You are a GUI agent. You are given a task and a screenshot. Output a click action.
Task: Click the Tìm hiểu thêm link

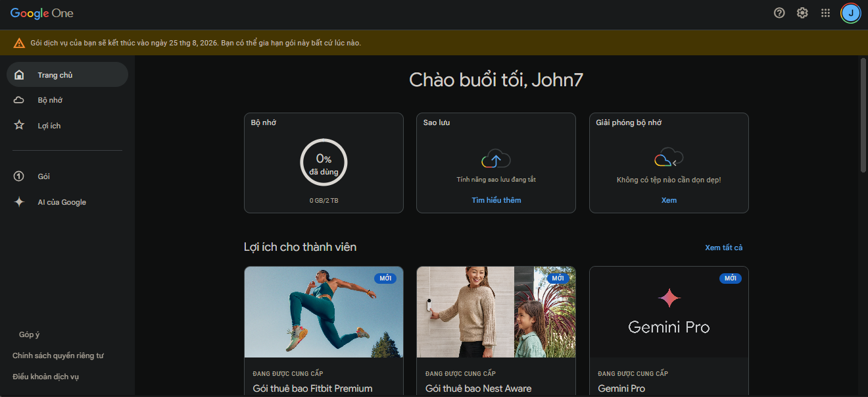(496, 200)
